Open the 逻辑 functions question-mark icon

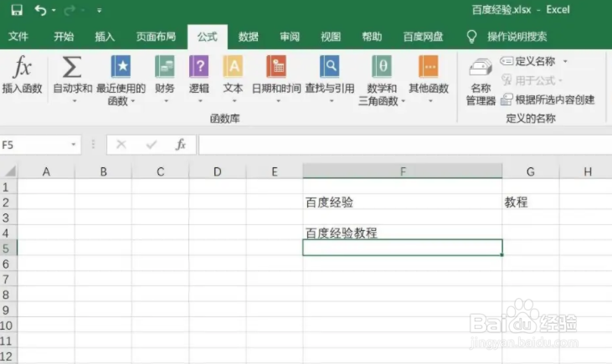tap(199, 66)
